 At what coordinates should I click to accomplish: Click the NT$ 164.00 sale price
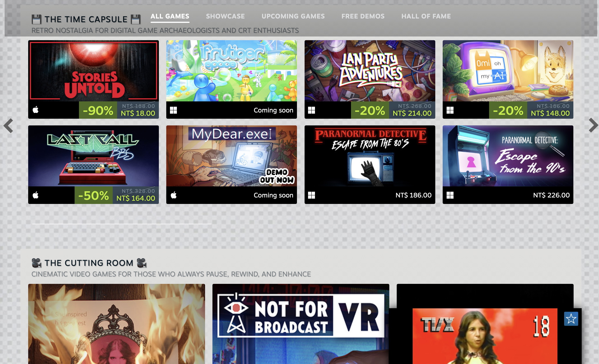click(x=136, y=198)
